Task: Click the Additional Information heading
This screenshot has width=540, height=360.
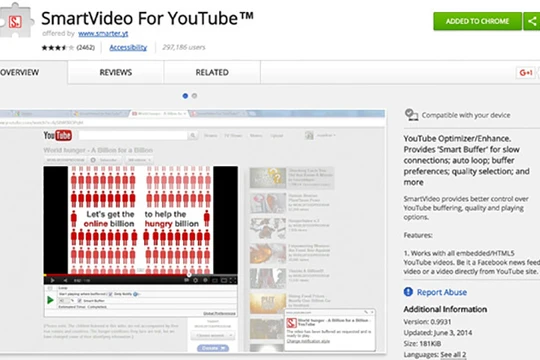Action: pos(445,309)
